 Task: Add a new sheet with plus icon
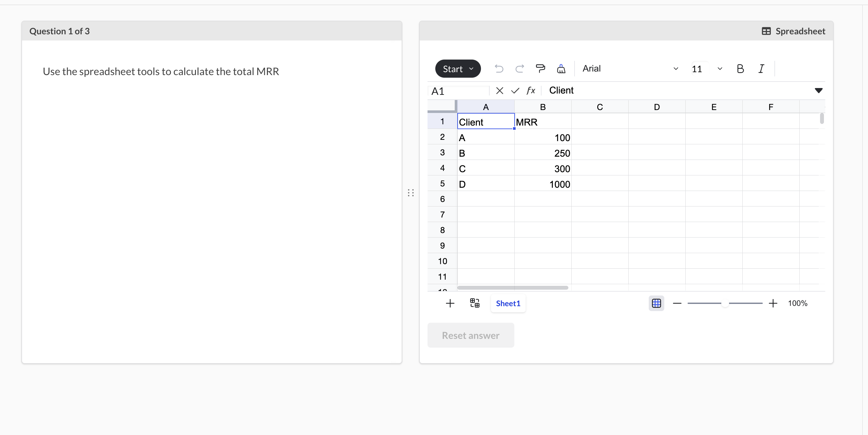(450, 303)
